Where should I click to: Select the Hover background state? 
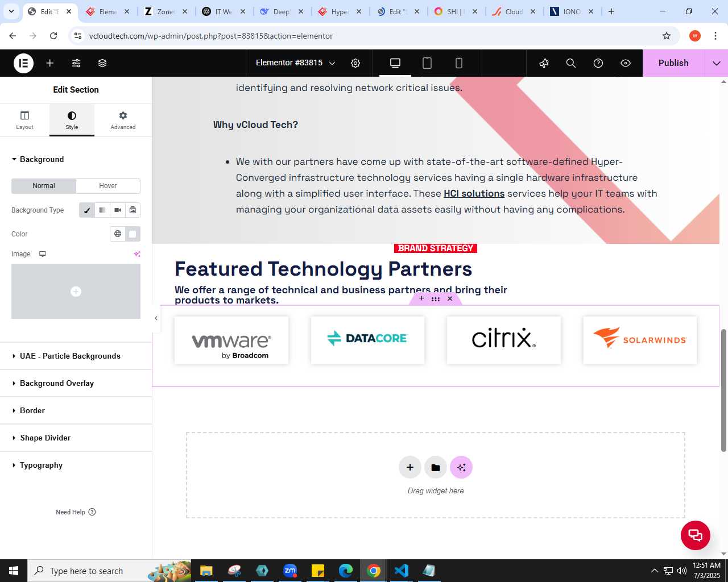(108, 186)
